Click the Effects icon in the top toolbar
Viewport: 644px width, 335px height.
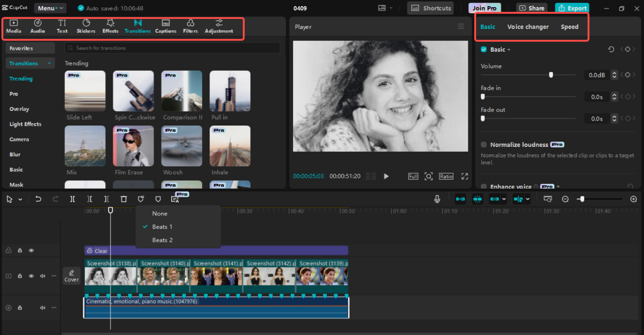(x=110, y=26)
